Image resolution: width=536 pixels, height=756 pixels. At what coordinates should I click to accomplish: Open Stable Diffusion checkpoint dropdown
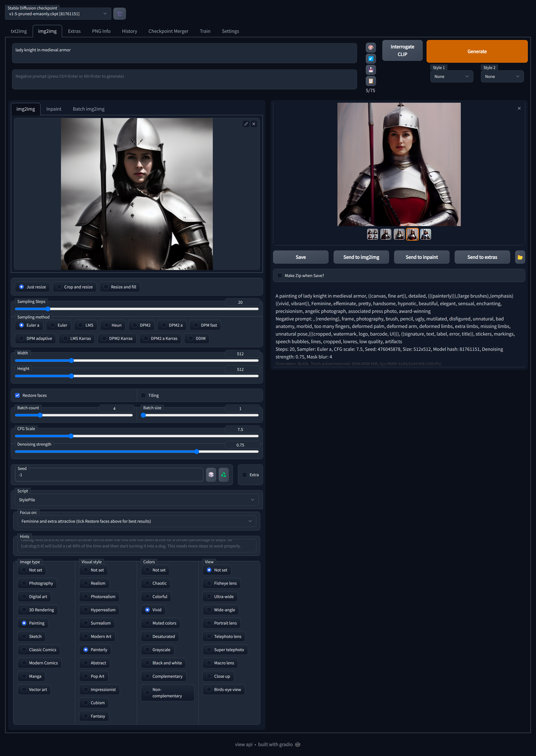point(58,14)
